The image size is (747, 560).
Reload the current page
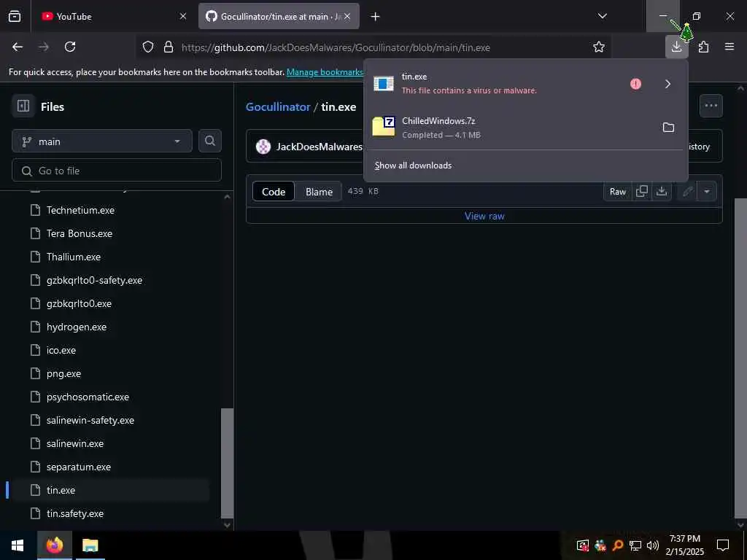click(x=70, y=47)
